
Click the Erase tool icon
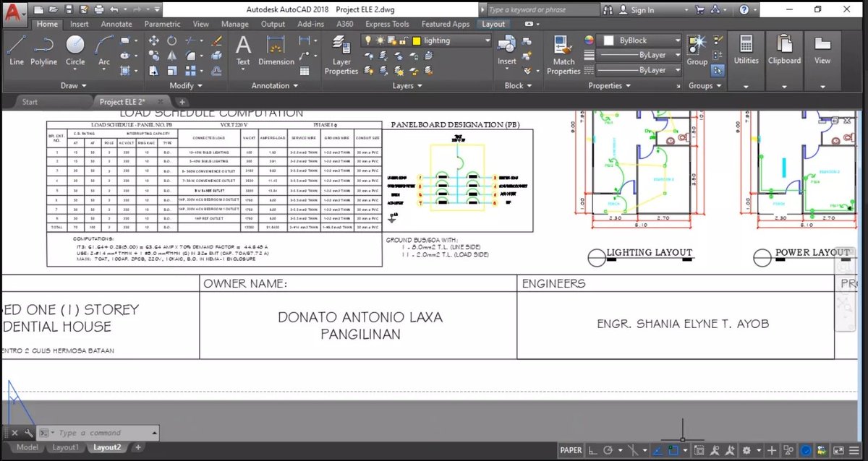point(216,40)
